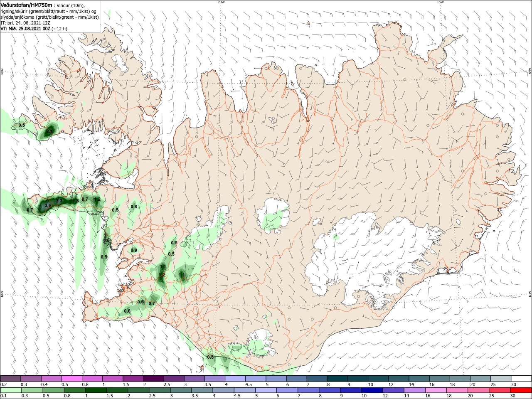Pick the bright red 30 swatch, bottom row
The image size is (532, 399).
tap(520, 390)
